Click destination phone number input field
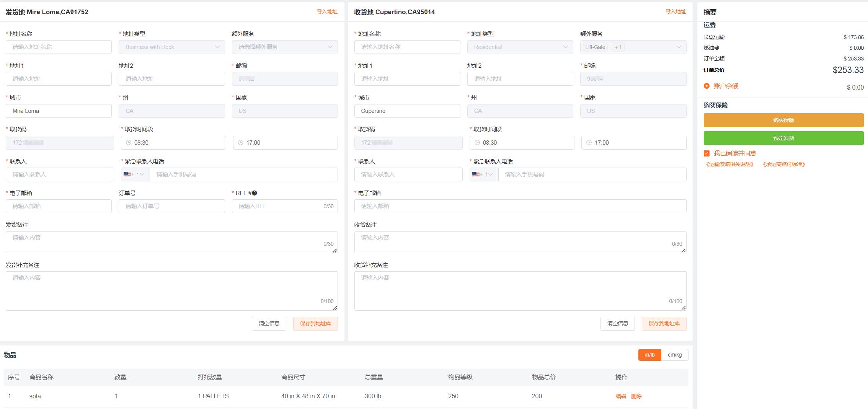 tap(592, 174)
